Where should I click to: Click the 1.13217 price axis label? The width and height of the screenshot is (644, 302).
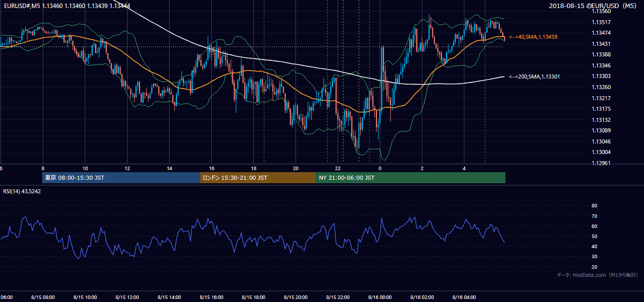pyautogui.click(x=601, y=98)
